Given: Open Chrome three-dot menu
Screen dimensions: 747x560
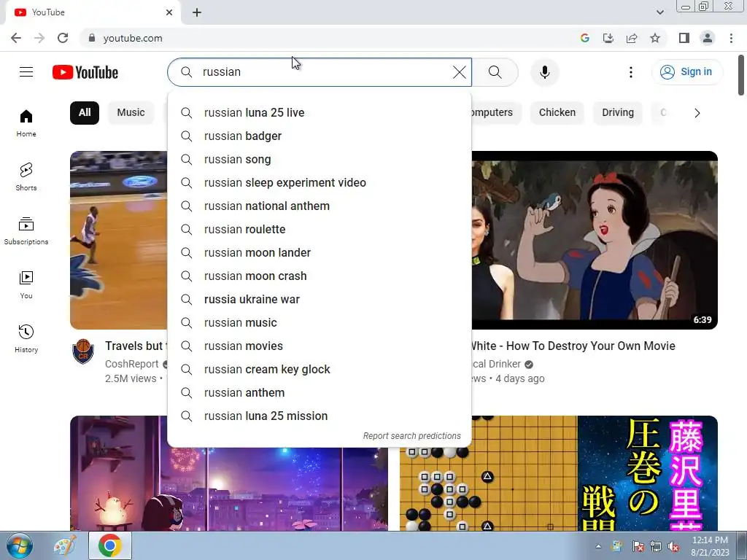Looking at the screenshot, I should (x=731, y=38).
